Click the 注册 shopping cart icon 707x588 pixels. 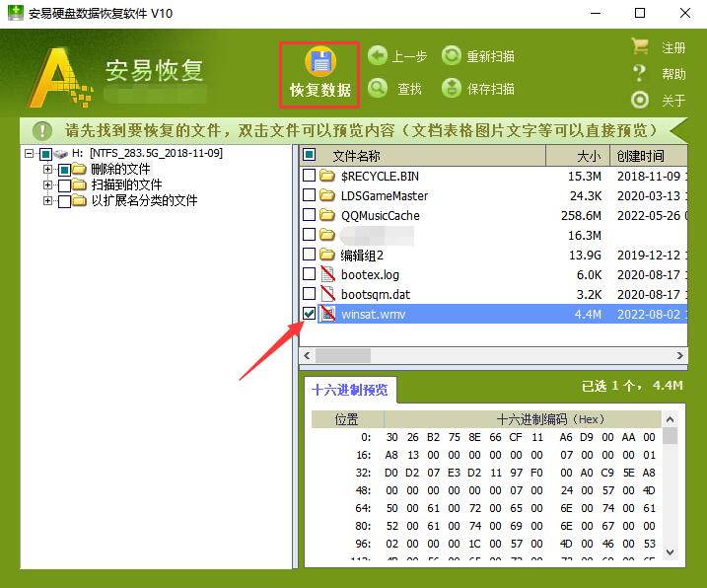[640, 46]
